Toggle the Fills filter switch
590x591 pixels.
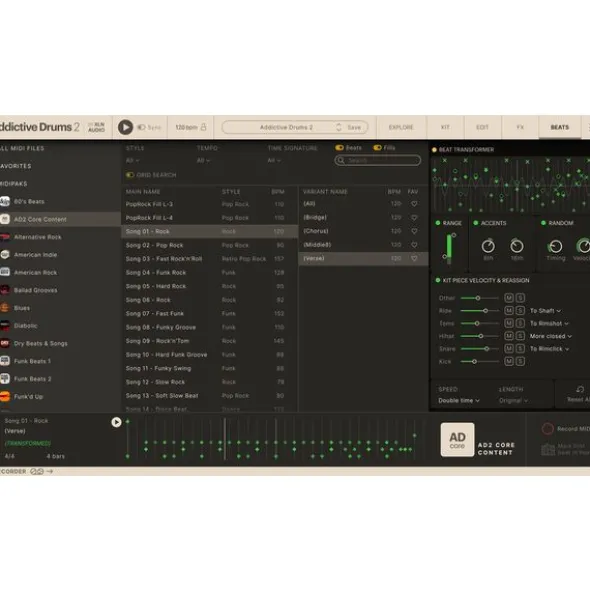(377, 147)
